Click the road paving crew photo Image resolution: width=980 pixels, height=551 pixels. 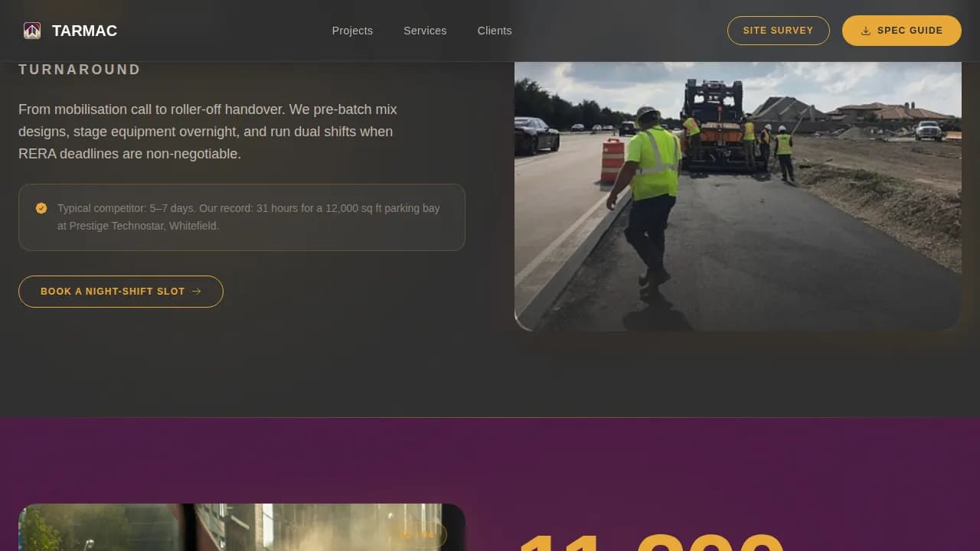(x=738, y=196)
